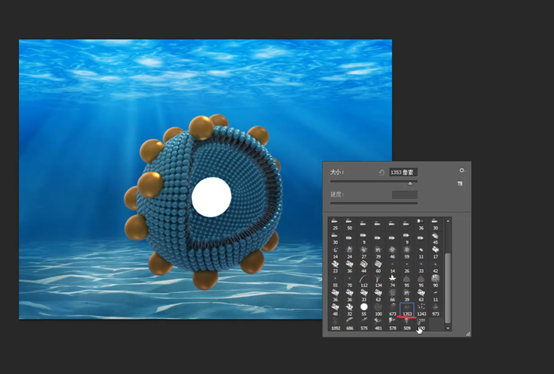The width and height of the screenshot is (554, 374).
Task: Click the brush size slider handle
Action: [410, 183]
